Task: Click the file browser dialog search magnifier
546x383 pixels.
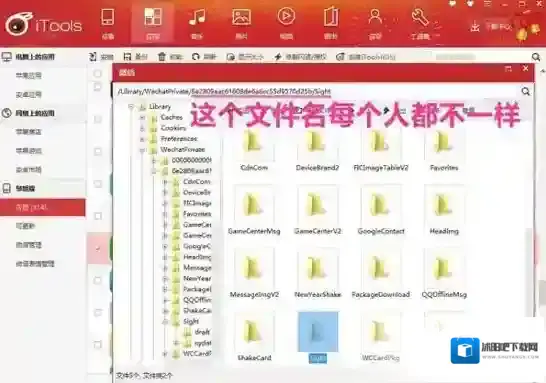Action: tap(525, 92)
